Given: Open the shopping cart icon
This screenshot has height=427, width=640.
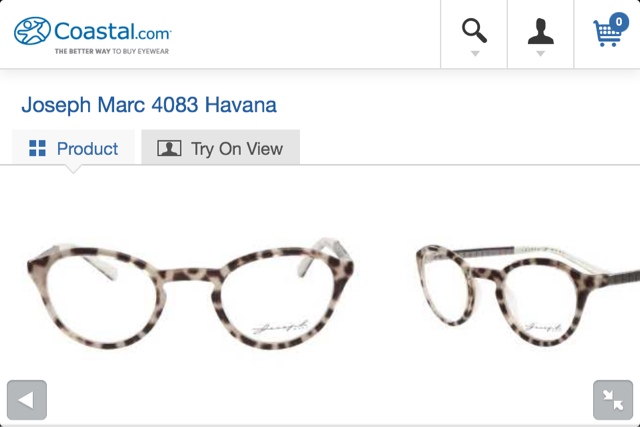Looking at the screenshot, I should 607,33.
